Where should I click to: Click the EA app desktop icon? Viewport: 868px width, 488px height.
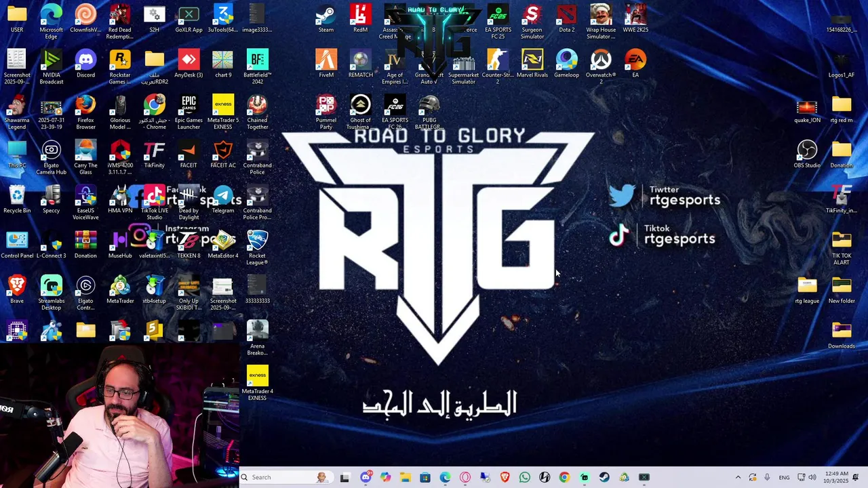click(635, 64)
